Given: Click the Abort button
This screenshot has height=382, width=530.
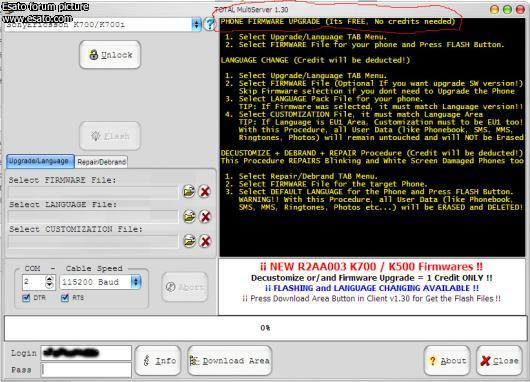Looking at the screenshot, I should pyautogui.click(x=185, y=287).
